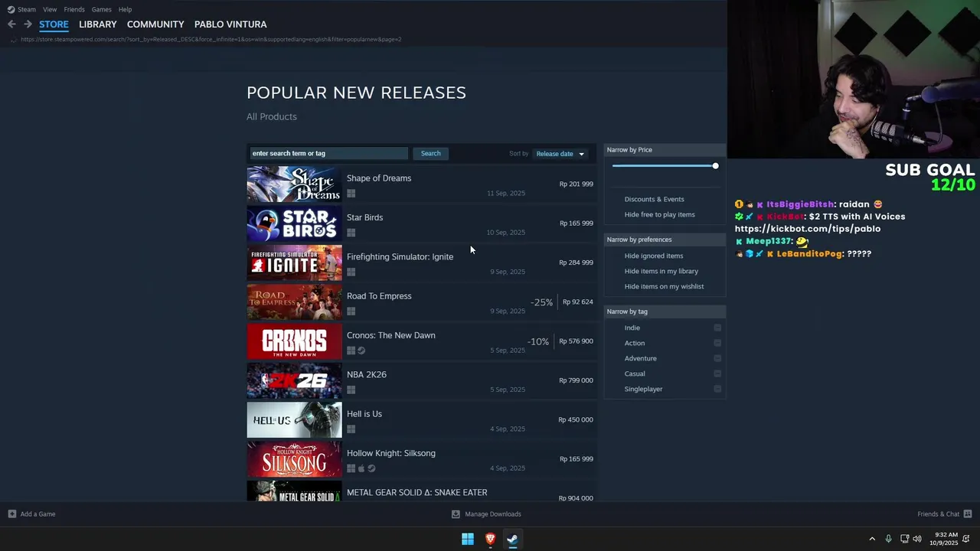Open the PABLO VINTURA profile tab
The height and width of the screenshot is (551, 980).
[230, 24]
